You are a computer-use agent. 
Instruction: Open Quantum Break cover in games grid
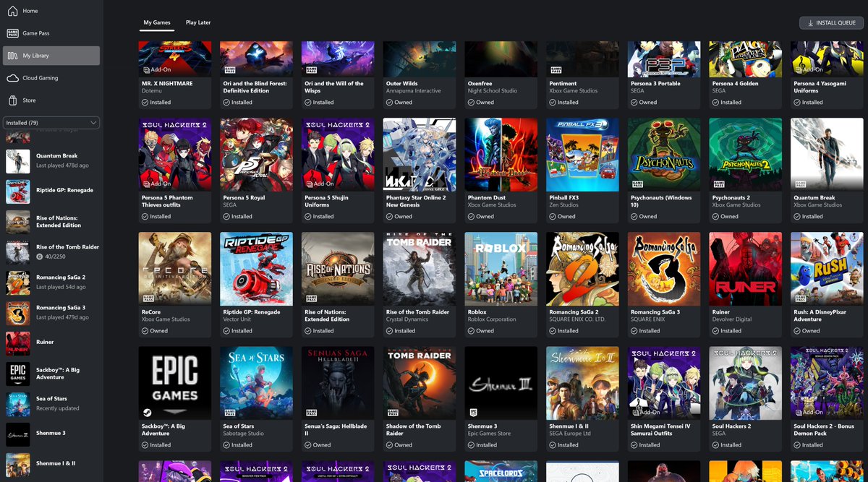827,155
